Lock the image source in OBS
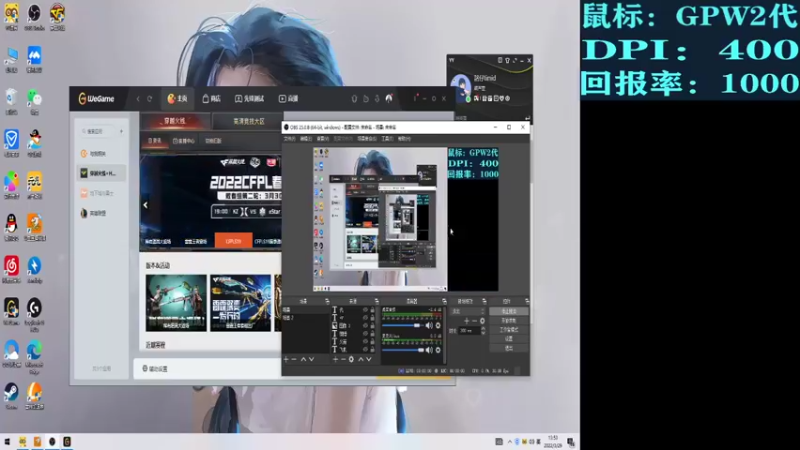 pyautogui.click(x=372, y=326)
